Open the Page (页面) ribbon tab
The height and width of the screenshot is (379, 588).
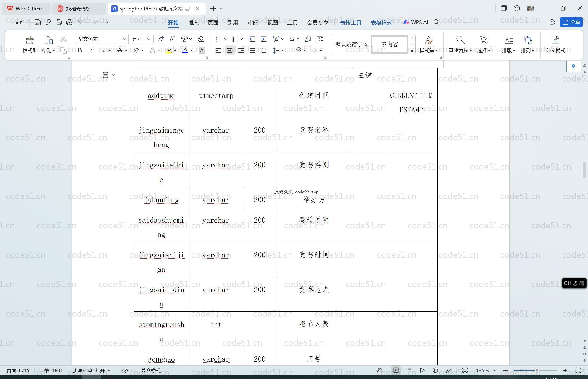(213, 22)
